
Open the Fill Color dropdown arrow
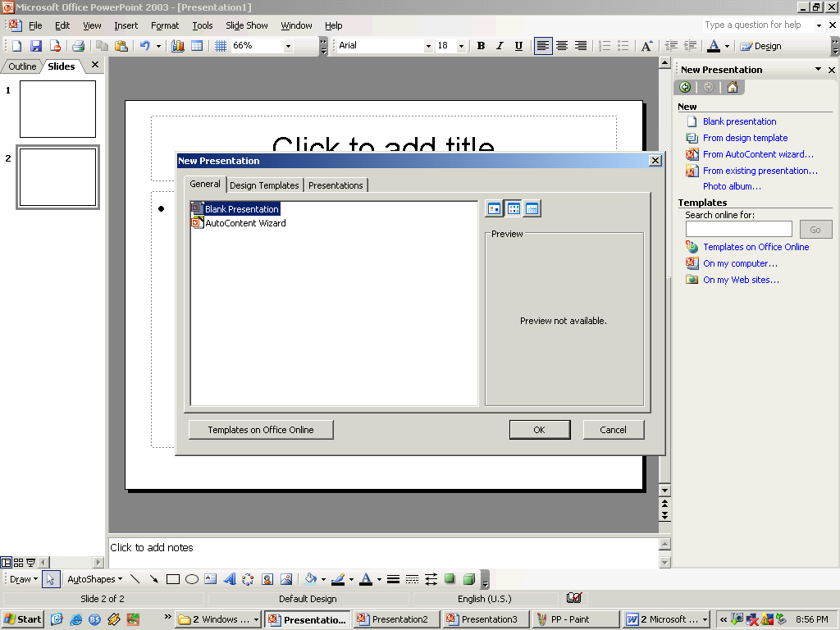pyautogui.click(x=323, y=579)
